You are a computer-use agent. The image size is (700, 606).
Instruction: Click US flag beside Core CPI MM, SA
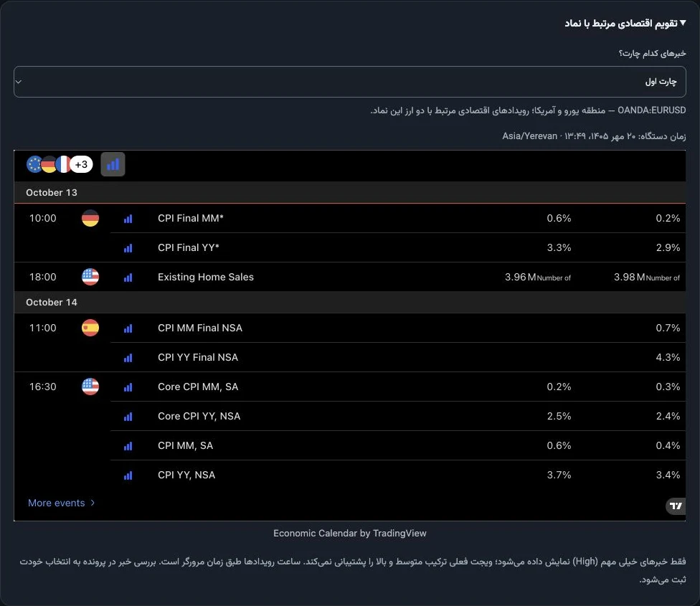click(90, 387)
